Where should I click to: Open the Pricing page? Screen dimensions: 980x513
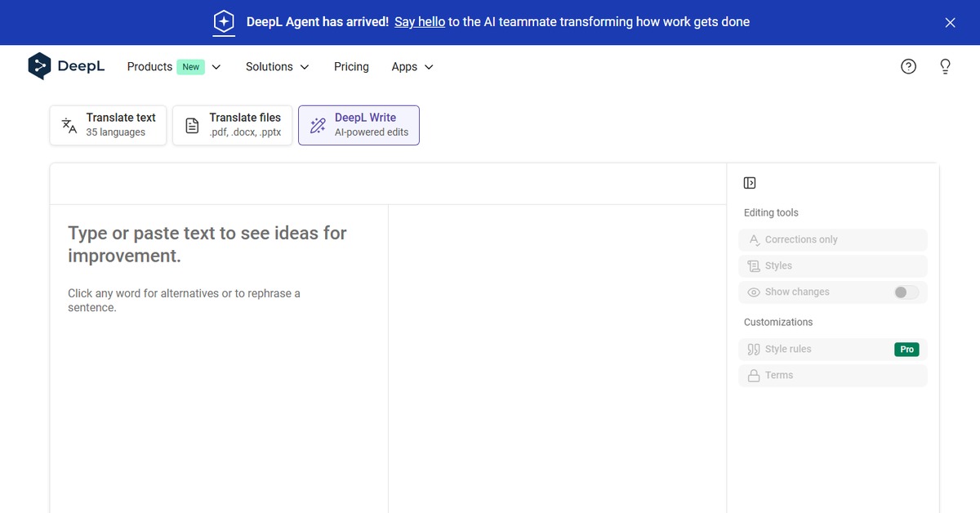point(351,67)
